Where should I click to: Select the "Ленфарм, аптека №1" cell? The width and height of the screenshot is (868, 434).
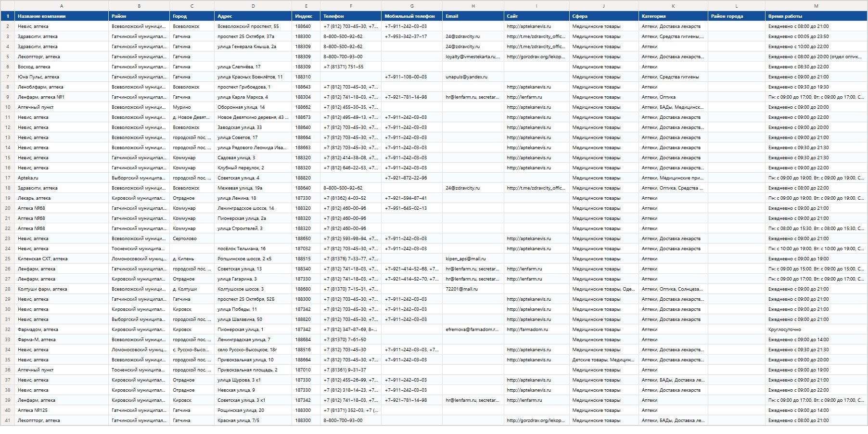(x=62, y=97)
